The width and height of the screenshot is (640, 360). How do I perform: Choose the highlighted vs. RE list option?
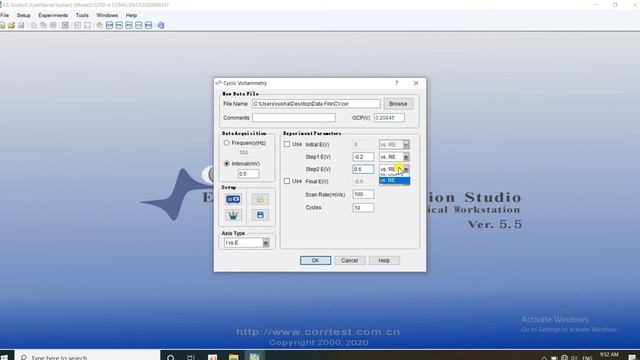coord(394,180)
